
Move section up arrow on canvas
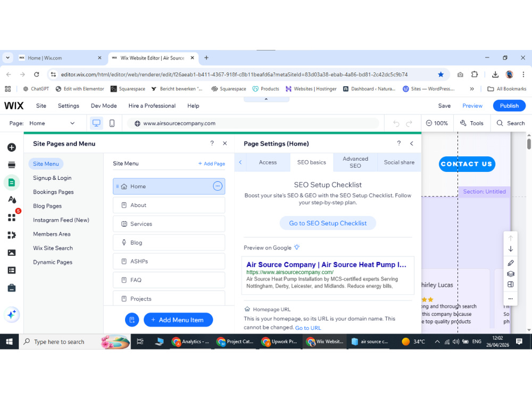(x=511, y=238)
